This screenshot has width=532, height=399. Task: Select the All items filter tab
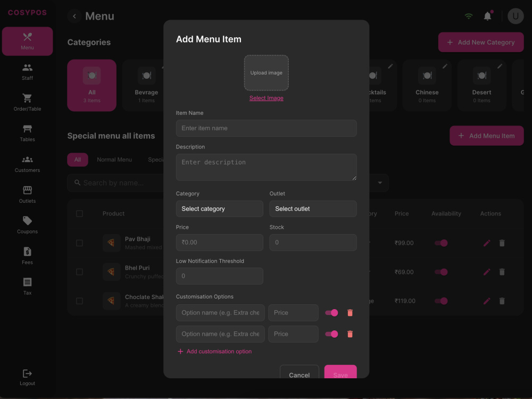[x=78, y=160]
